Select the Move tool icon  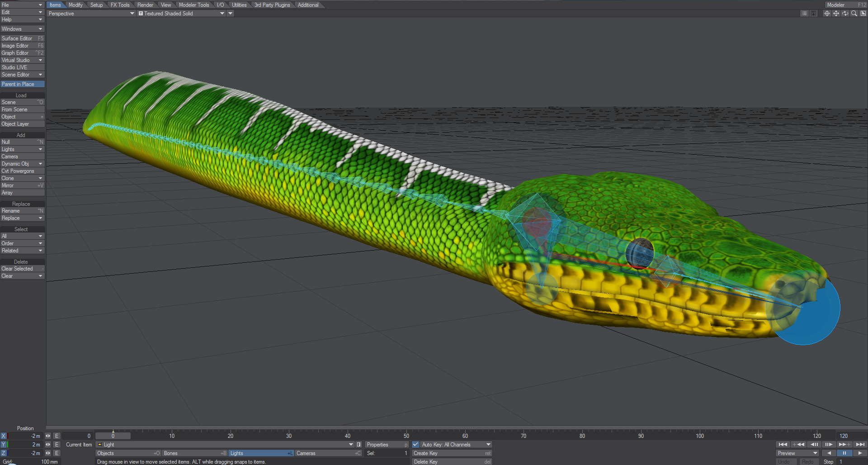[836, 14]
